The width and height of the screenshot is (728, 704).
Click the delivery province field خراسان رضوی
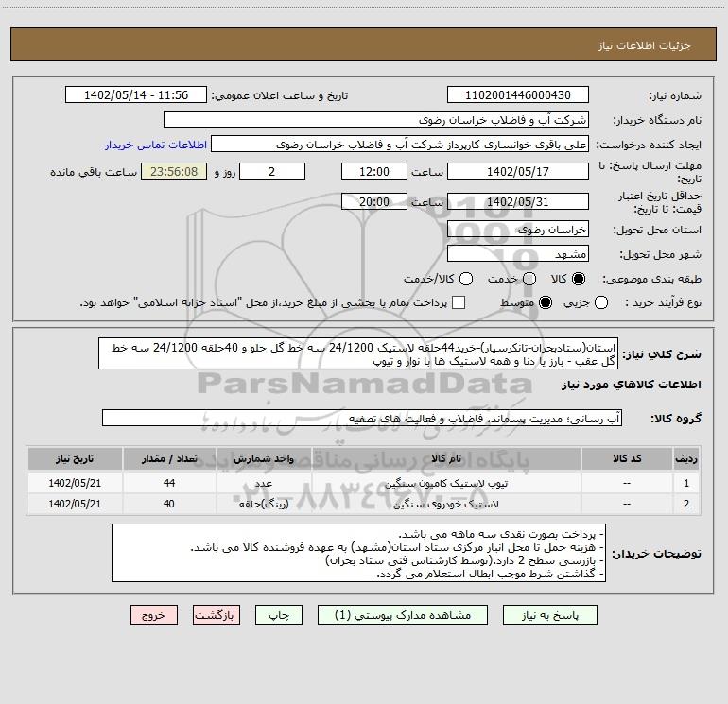[x=518, y=230]
